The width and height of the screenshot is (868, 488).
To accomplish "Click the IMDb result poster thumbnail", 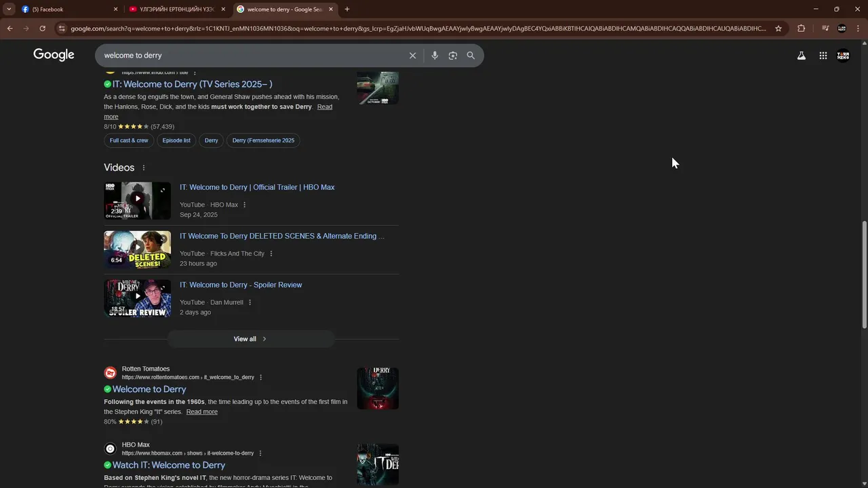I will 378,87.
